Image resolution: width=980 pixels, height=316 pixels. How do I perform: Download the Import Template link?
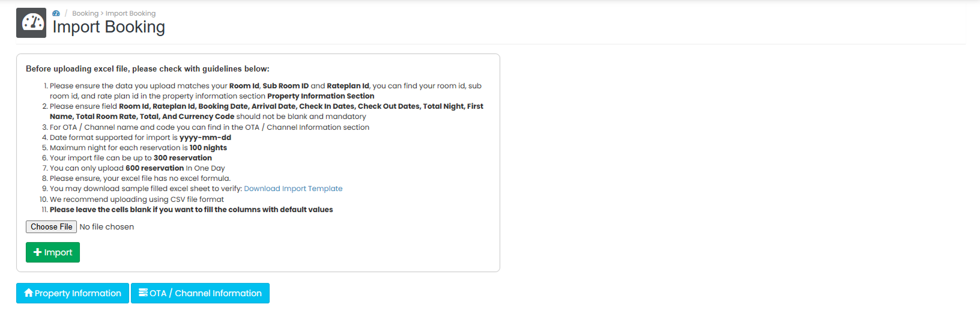(x=293, y=189)
